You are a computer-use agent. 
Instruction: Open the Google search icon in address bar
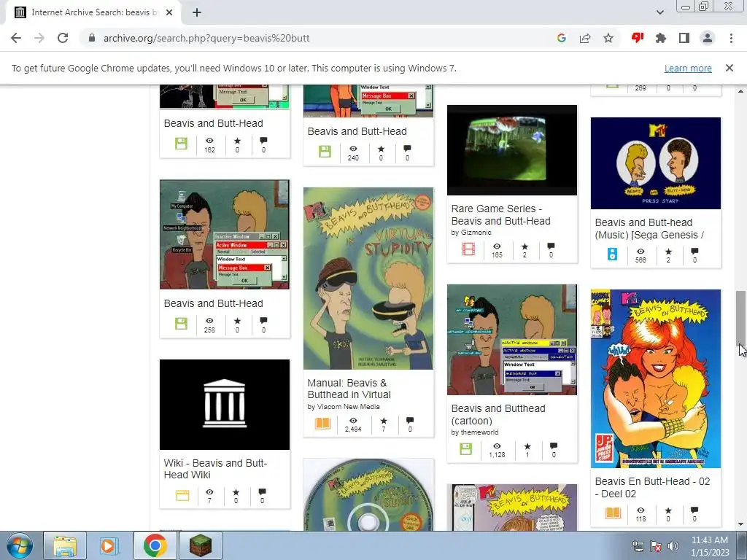click(562, 38)
